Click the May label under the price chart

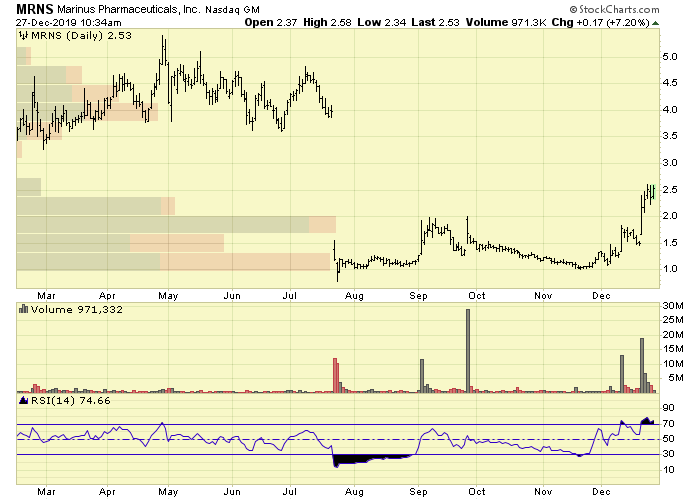click(168, 296)
